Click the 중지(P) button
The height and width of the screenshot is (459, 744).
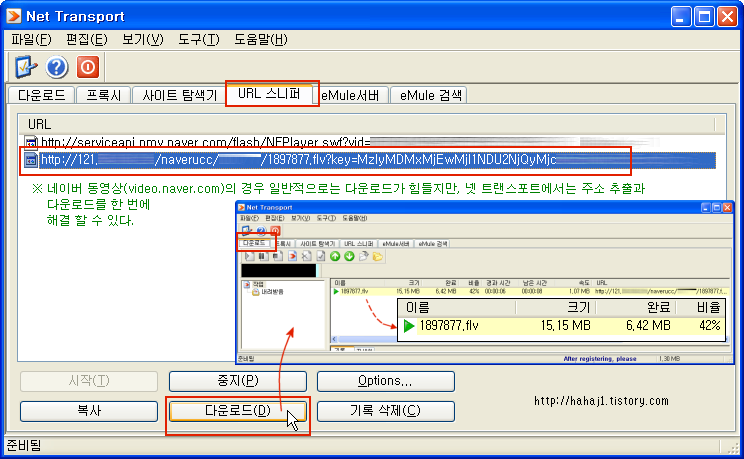238,381
